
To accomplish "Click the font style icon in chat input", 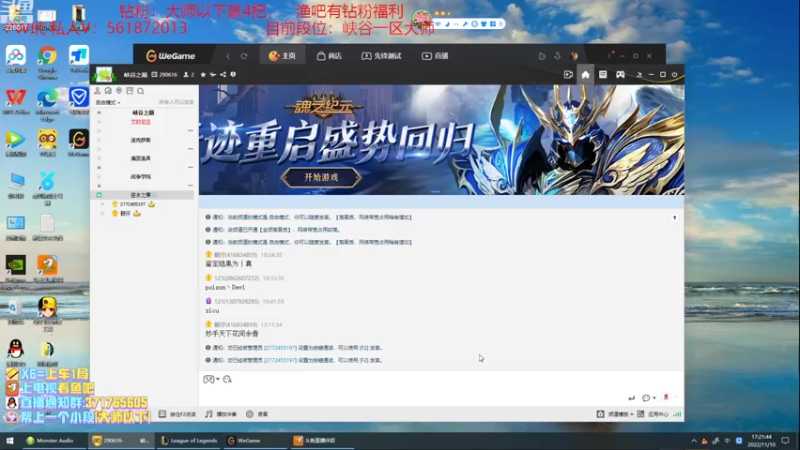I will (x=228, y=379).
